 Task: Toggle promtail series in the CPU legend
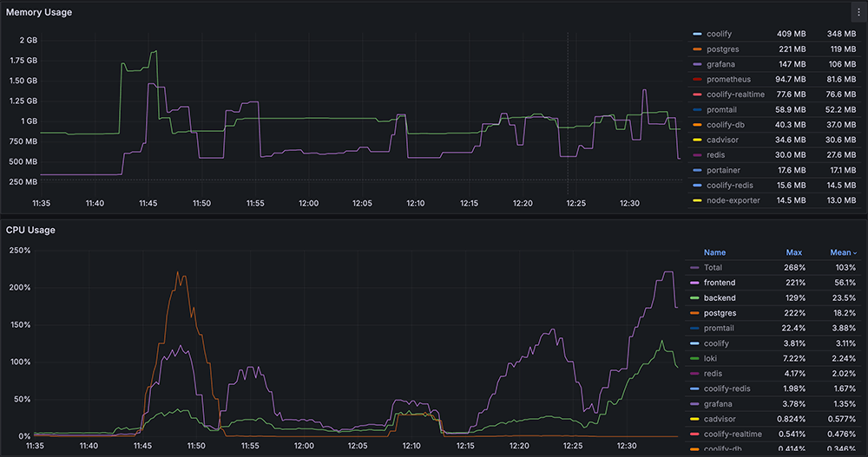(720, 328)
